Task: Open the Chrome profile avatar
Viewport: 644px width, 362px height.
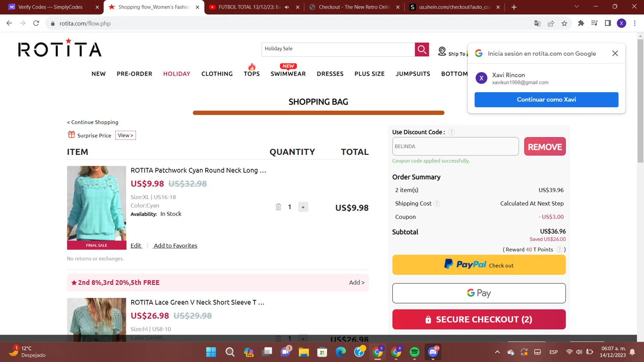Action: 621,23
